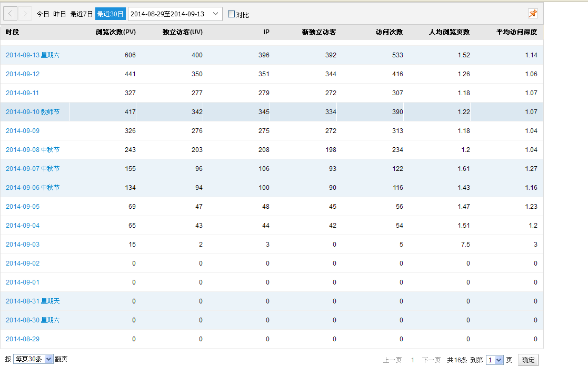Screen dimensions: 588x366
Task: Select the 昨日 tab
Action: pos(59,14)
